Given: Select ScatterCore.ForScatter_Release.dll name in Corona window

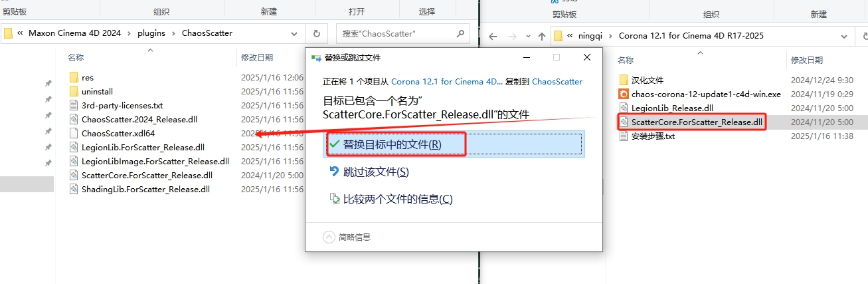Looking at the screenshot, I should tap(697, 122).
